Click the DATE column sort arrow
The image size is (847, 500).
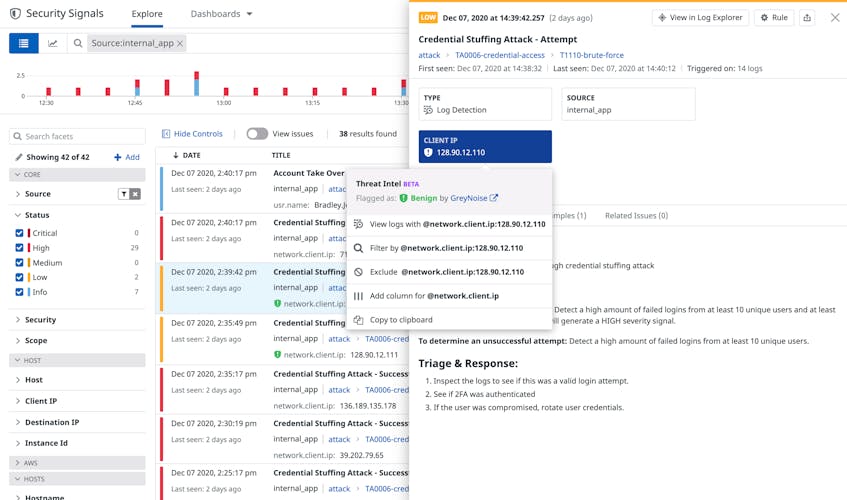coord(176,155)
